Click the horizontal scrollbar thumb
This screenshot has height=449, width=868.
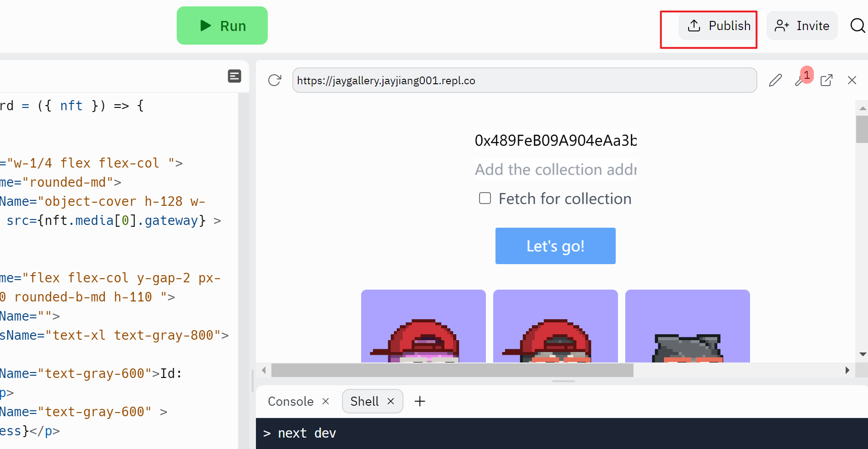click(452, 370)
